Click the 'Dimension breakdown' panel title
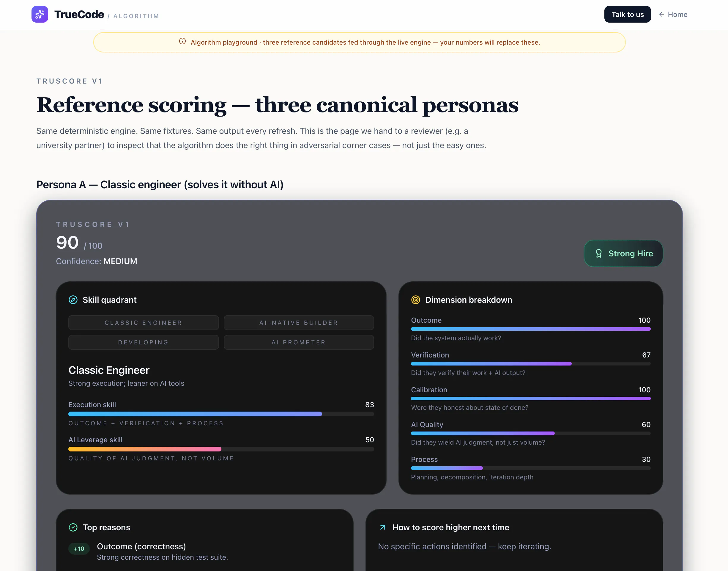Image resolution: width=728 pixels, height=571 pixels. [x=469, y=300]
